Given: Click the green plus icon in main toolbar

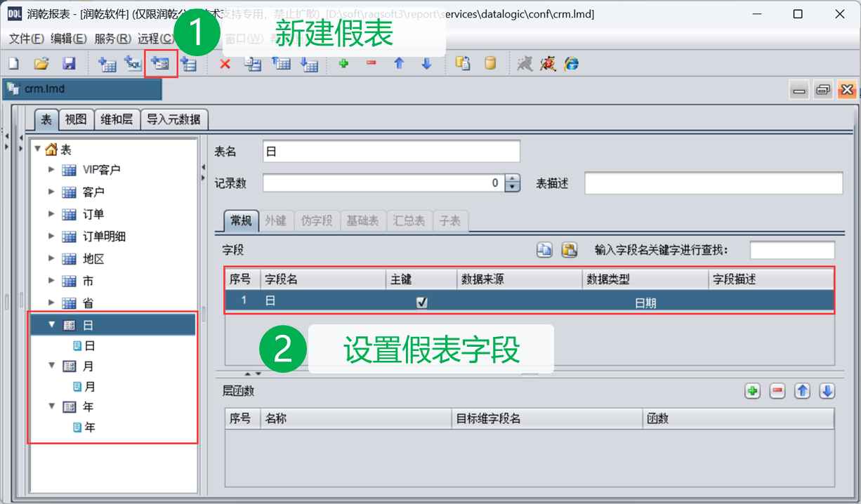Looking at the screenshot, I should point(343,63).
